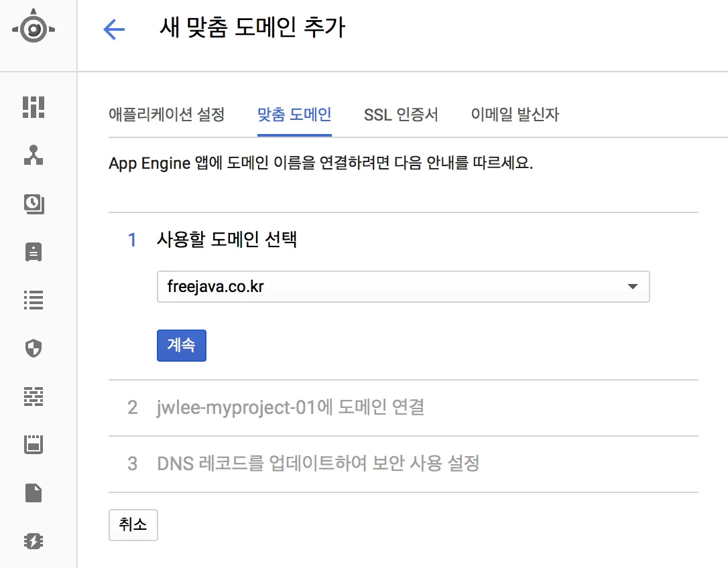
Task: Switch to 애플리케이션 설정 tab
Action: (167, 114)
